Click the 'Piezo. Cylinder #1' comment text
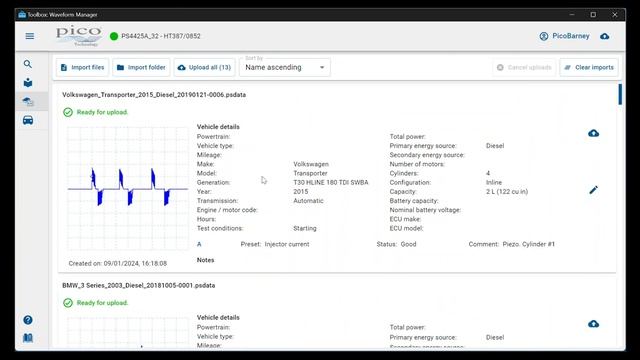Screen dimensions: 640x360 (x=529, y=244)
